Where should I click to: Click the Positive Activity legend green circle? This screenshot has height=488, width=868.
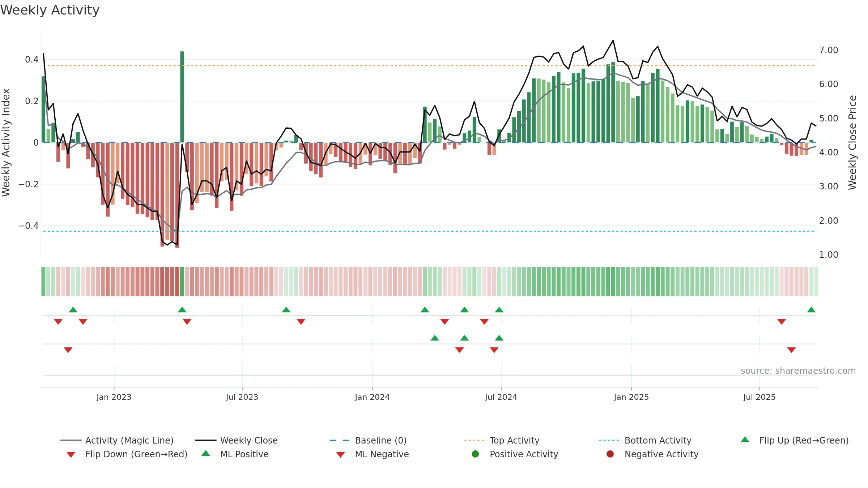pyautogui.click(x=476, y=454)
